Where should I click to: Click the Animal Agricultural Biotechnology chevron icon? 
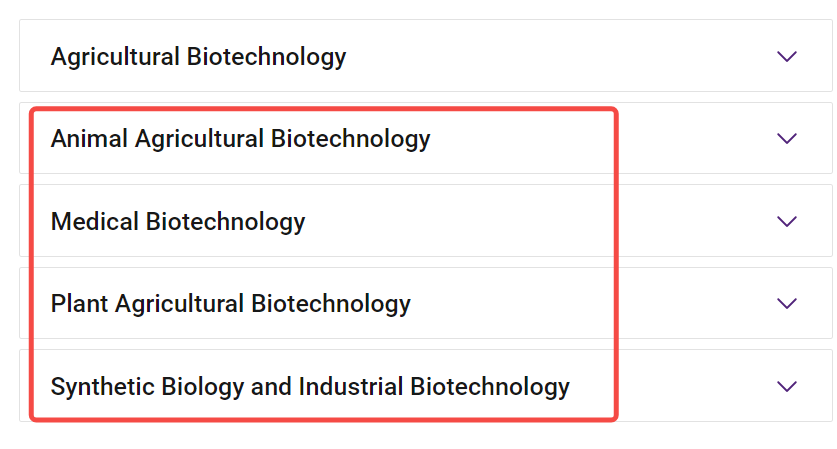coord(787,138)
